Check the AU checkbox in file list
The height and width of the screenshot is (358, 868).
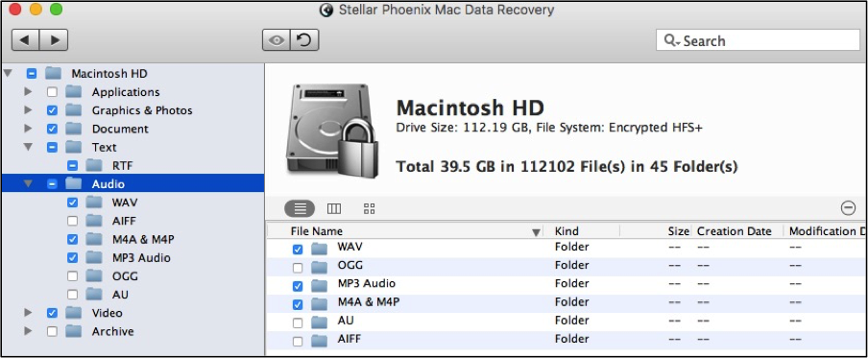(x=298, y=323)
